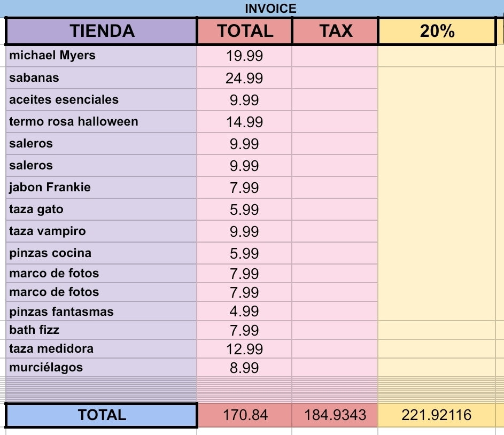This screenshot has height=435, width=504.
Task: Select the taza vampiro cell
Action: coord(102,231)
